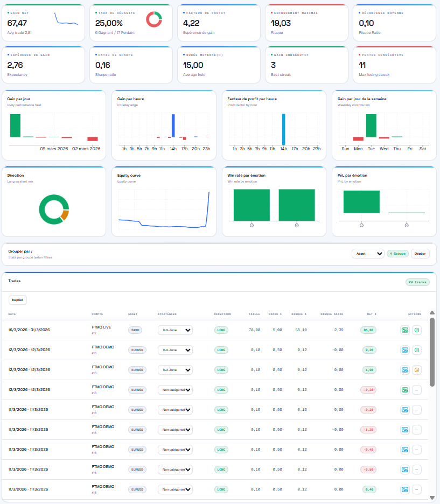
Task: Click the Pertes consécutive 11 value
Action: coord(362,65)
